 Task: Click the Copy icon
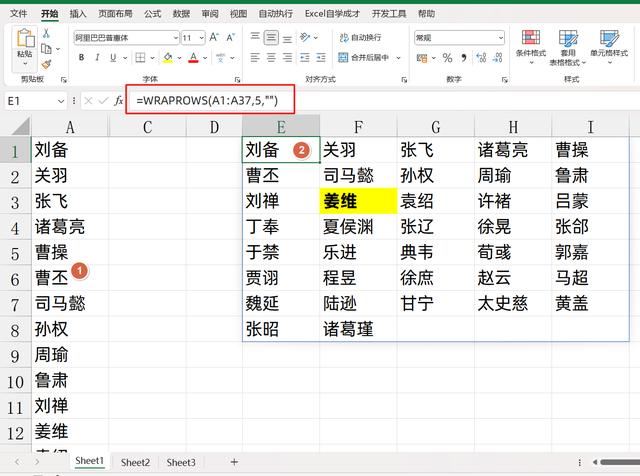[47, 49]
